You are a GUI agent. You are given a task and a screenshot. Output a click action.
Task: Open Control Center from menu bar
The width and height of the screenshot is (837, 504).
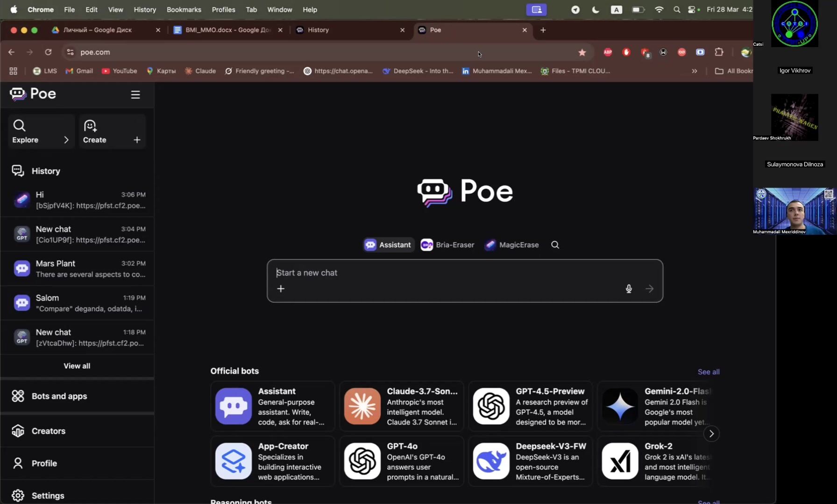(x=692, y=10)
